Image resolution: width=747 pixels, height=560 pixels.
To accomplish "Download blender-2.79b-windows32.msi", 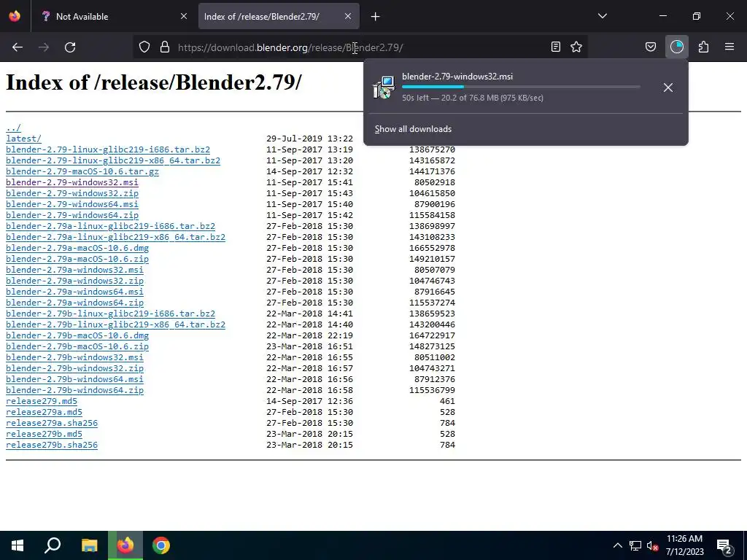I will [75, 357].
